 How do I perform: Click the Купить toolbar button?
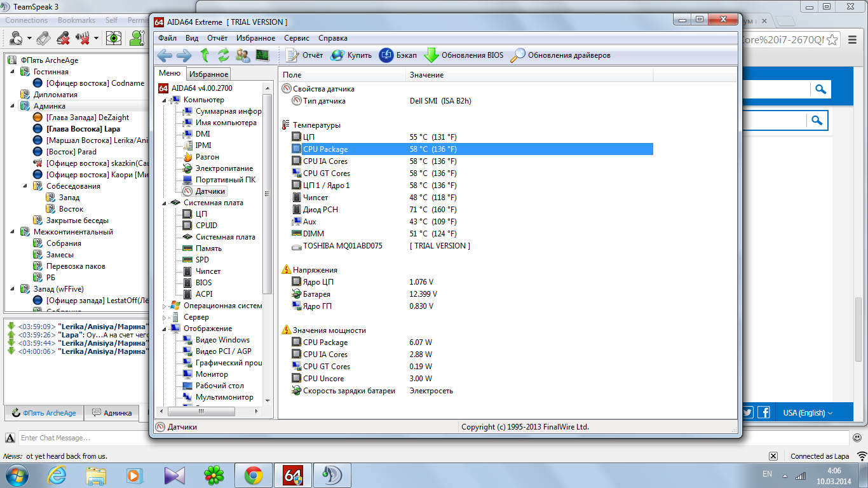pos(351,55)
